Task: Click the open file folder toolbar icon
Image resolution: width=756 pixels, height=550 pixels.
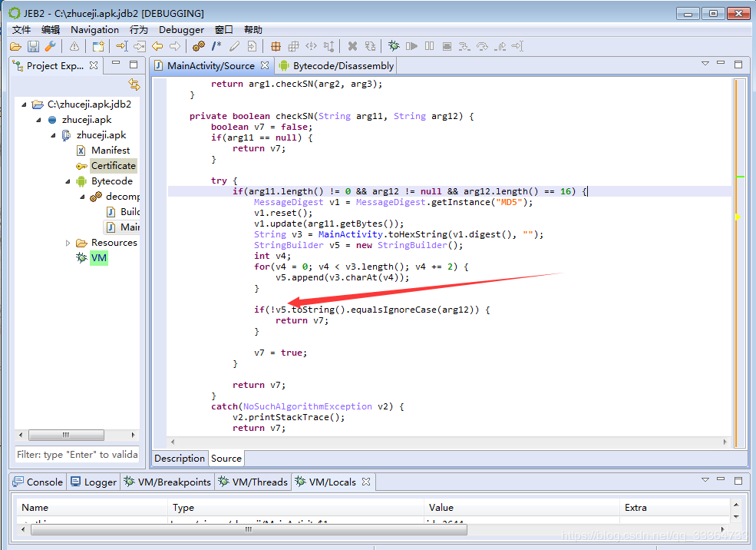Action: (x=15, y=46)
